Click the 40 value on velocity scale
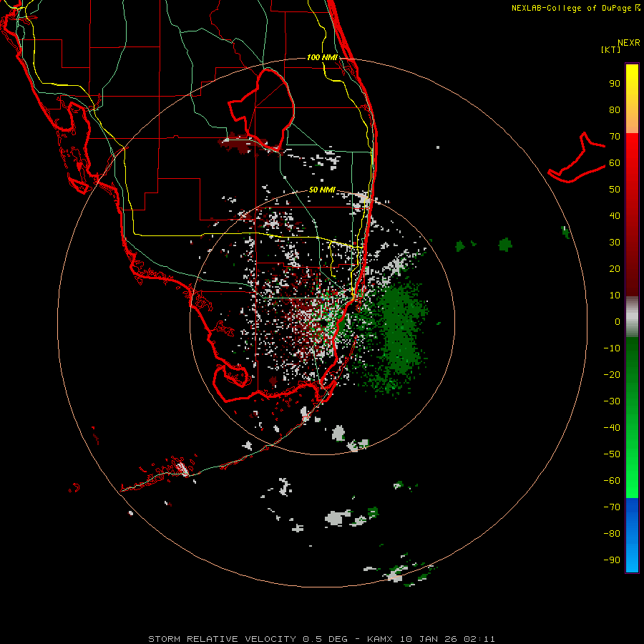Screen dimensions: 644x644 point(615,216)
